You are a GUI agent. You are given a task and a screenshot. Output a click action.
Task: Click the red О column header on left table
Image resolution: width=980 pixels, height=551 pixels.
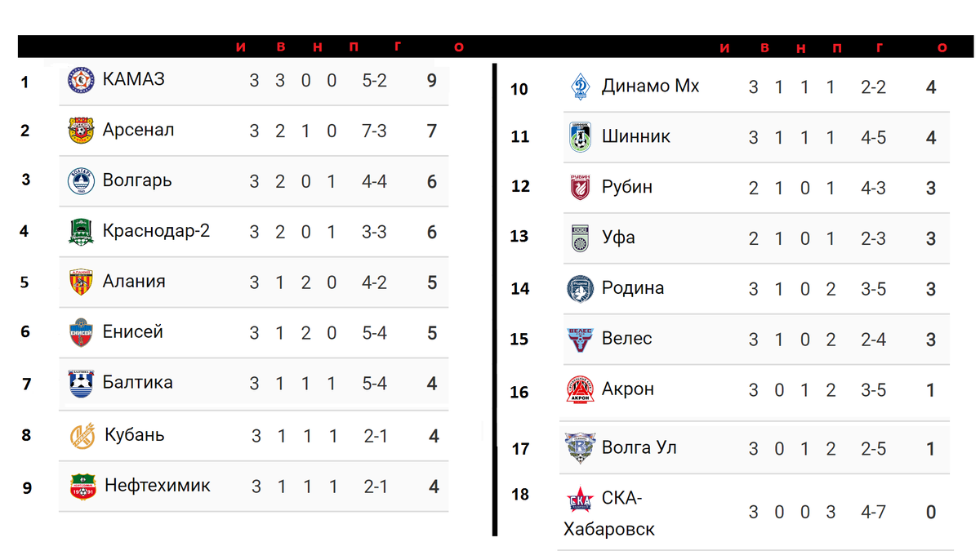pyautogui.click(x=459, y=48)
